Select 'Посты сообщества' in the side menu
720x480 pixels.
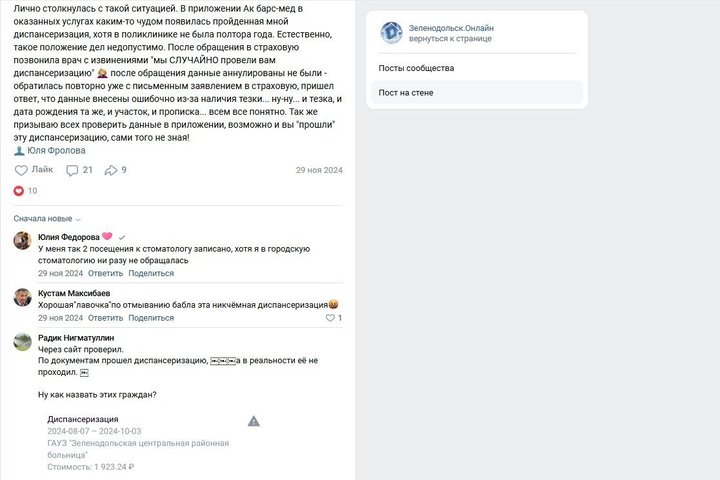coord(416,68)
